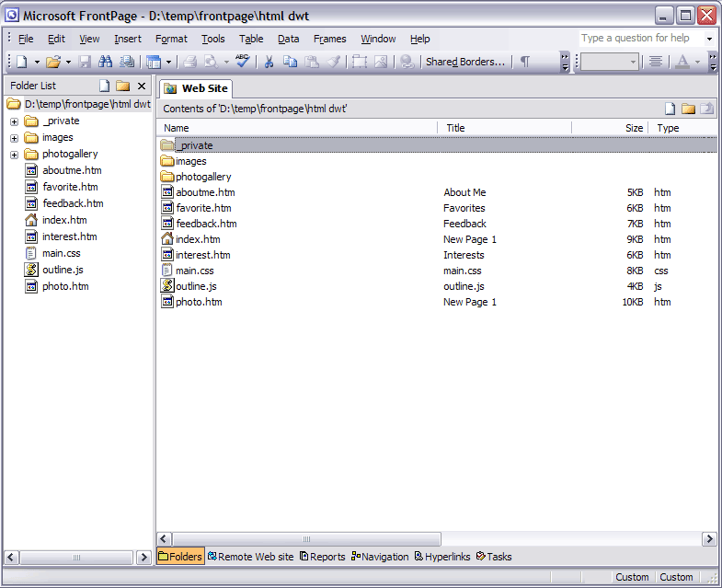Click the Insert Layer toolbar icon
Viewport: 722px width, 588px height.
pos(360,62)
